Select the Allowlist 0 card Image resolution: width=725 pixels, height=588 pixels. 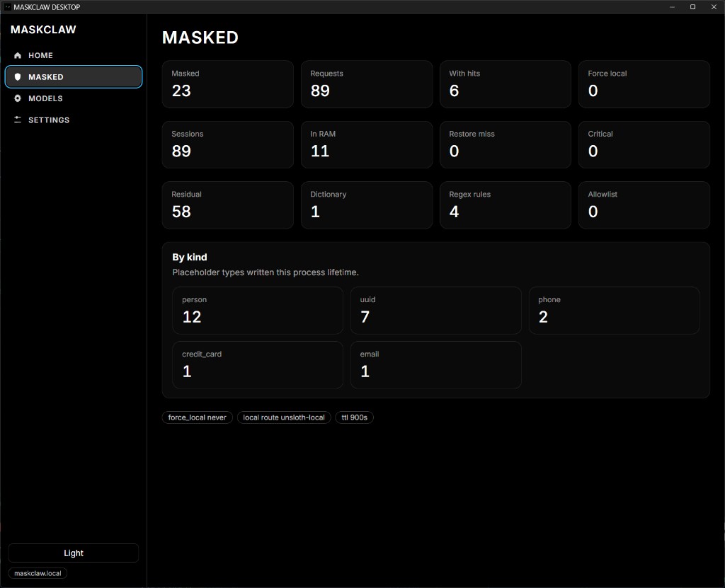644,205
